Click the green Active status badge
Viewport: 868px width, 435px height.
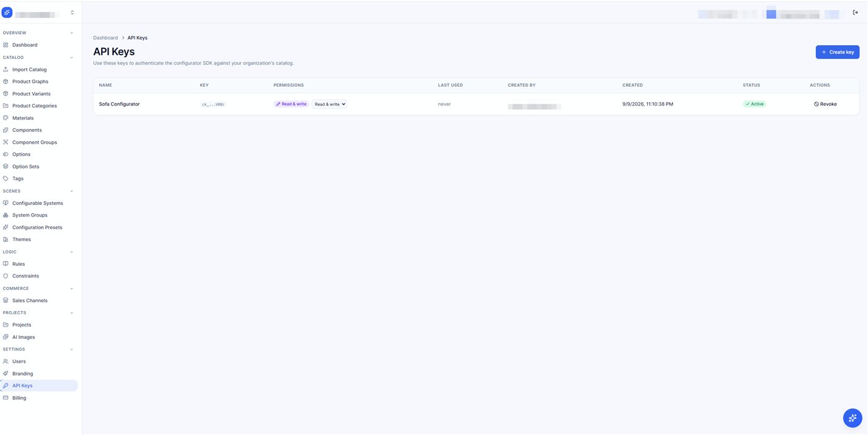755,104
